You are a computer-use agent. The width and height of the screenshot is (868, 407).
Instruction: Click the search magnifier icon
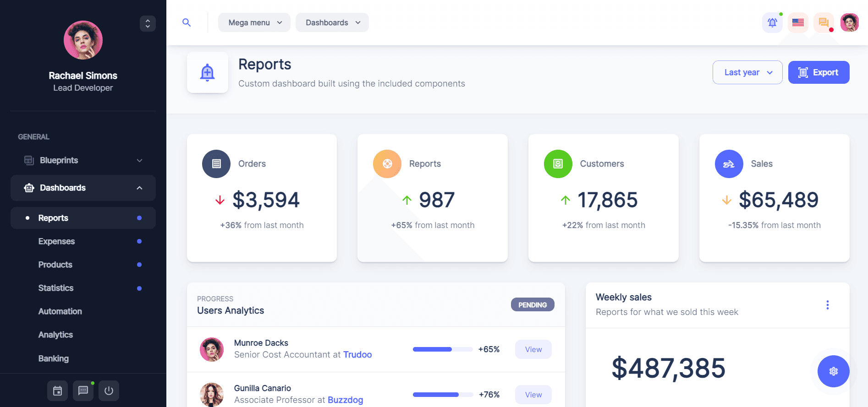click(x=187, y=22)
